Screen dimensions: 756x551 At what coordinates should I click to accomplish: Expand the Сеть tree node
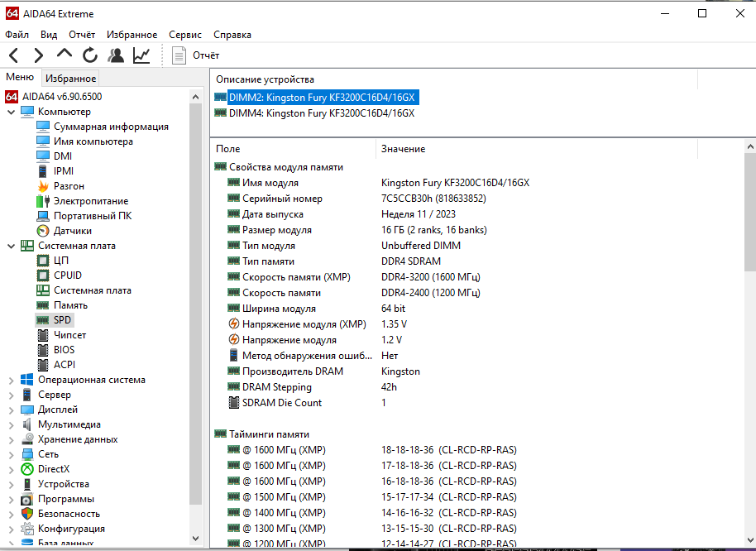point(11,455)
